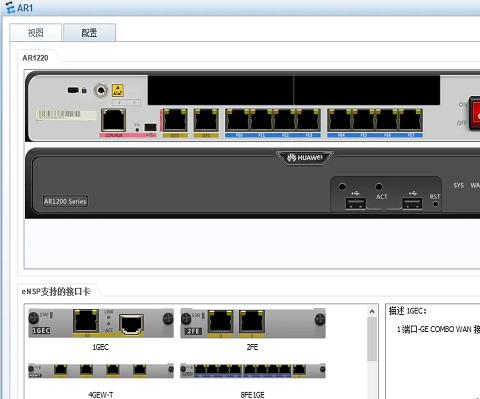Click the interface card list scrollbar thumb

tap(372, 339)
